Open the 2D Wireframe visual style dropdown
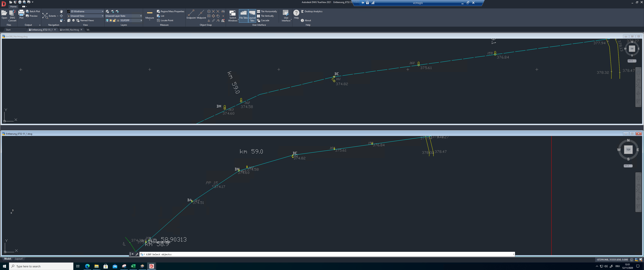 point(85,11)
